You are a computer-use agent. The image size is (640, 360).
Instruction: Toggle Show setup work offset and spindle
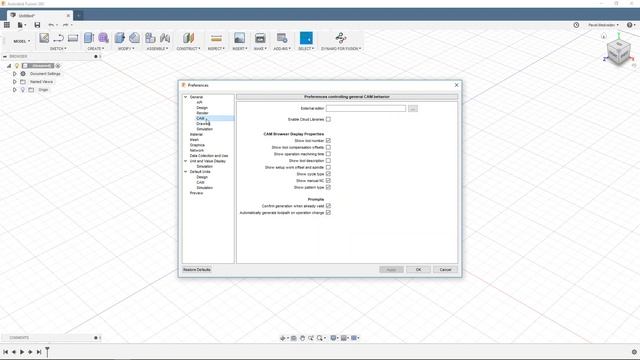(328, 167)
